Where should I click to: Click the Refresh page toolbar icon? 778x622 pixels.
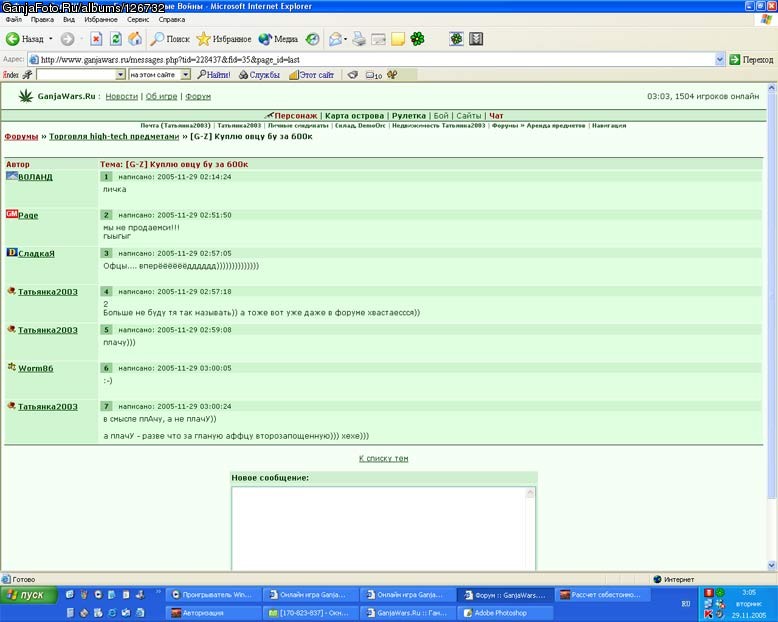116,39
